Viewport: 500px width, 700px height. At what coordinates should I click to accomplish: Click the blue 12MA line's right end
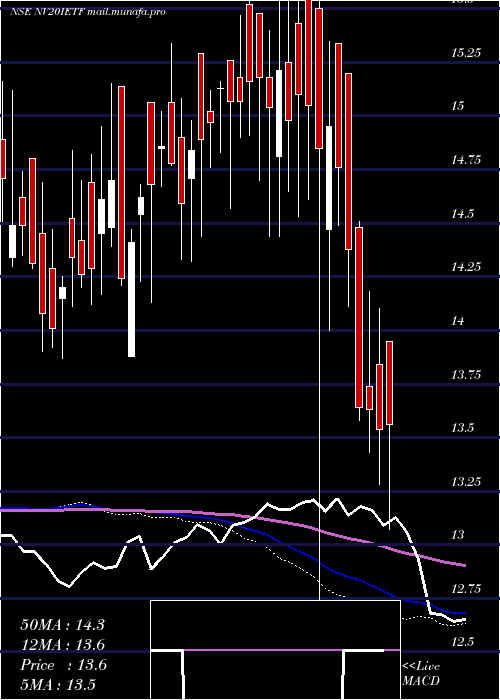pos(463,613)
